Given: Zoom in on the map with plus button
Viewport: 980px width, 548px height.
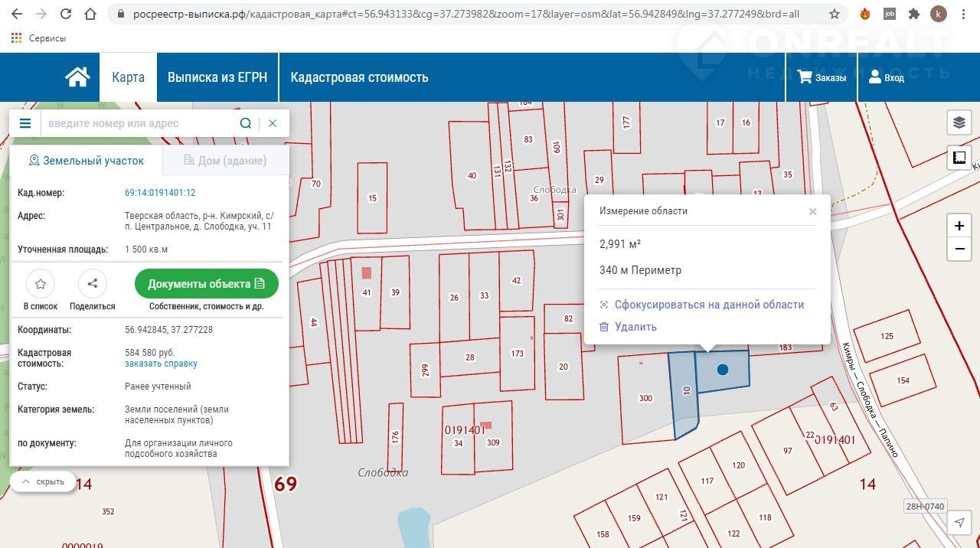Looking at the screenshot, I should tap(959, 226).
